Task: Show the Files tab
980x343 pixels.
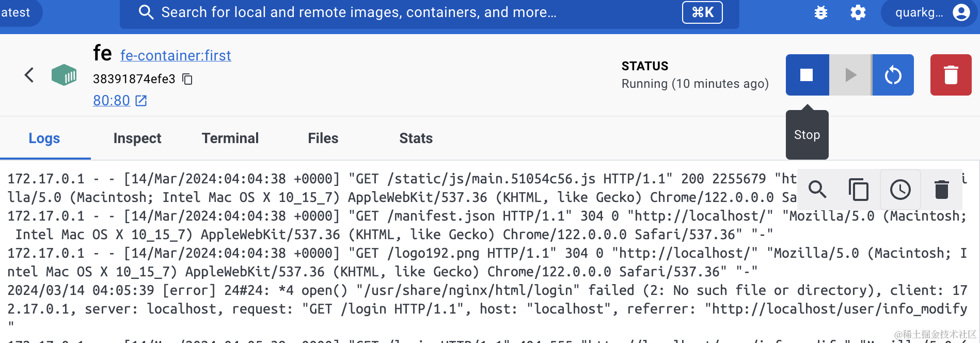Action: [323, 138]
